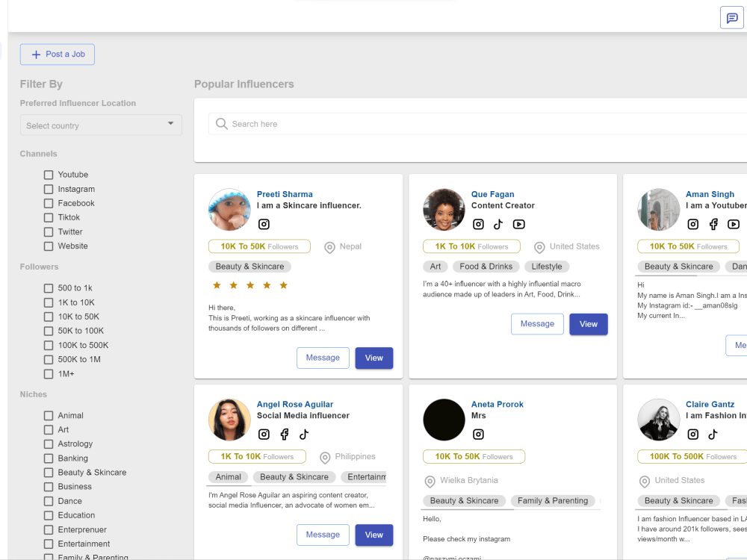Click fifth rating star on Preeti Sharma's card
The image size is (747, 560).
click(x=283, y=285)
